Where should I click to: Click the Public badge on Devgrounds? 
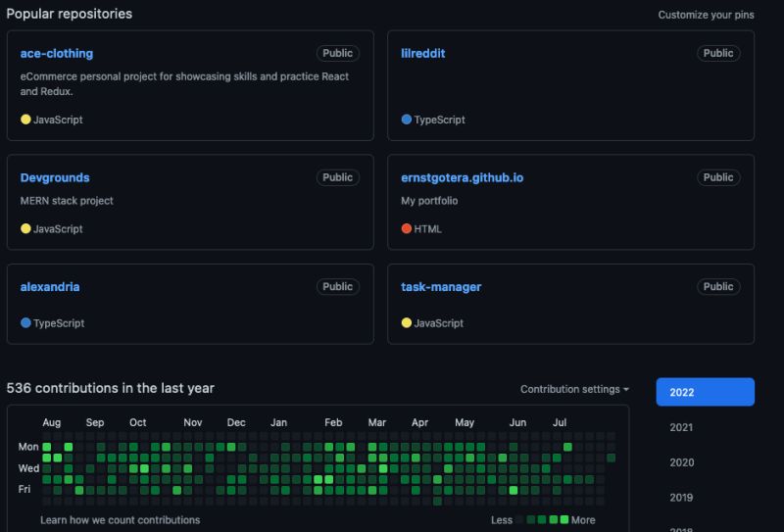(x=337, y=177)
